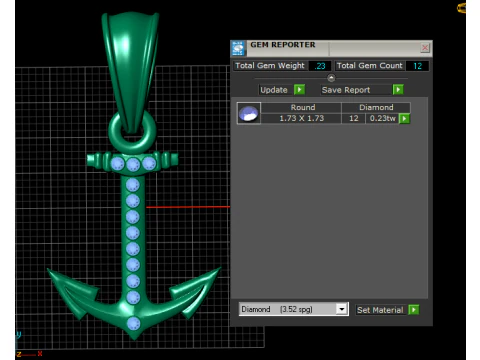Screen dimensions: 480x360
Task: Click the 0.23tw weight cell
Action: pos(382,118)
